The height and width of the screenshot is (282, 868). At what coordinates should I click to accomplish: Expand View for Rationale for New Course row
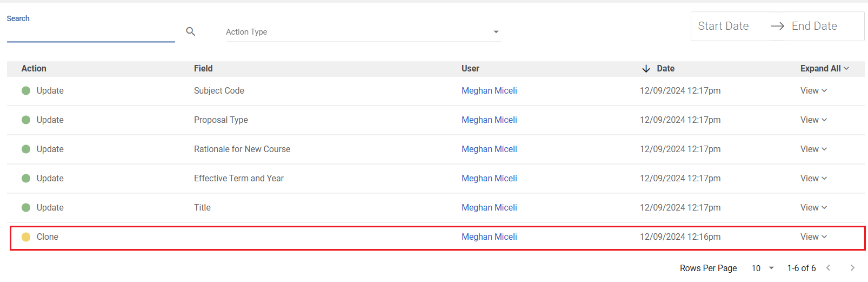[813, 149]
